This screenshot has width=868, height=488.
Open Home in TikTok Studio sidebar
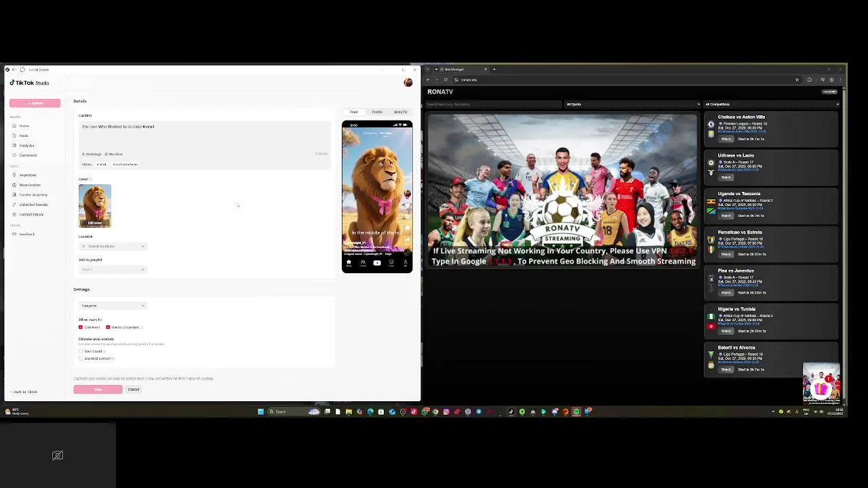pos(24,126)
